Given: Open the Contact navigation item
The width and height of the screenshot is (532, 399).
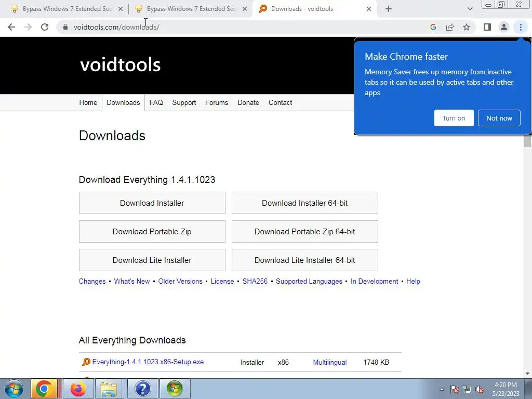Looking at the screenshot, I should [x=280, y=102].
